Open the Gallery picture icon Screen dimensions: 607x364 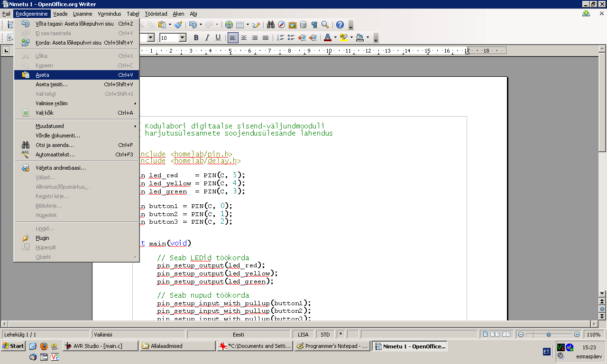click(x=293, y=25)
